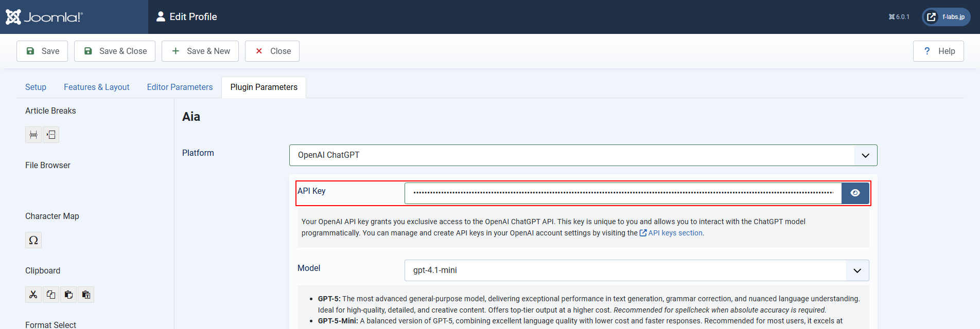Image resolution: width=980 pixels, height=329 pixels.
Task: Open the Platform dropdown showing OpenAI ChatGPT
Action: [x=583, y=155]
